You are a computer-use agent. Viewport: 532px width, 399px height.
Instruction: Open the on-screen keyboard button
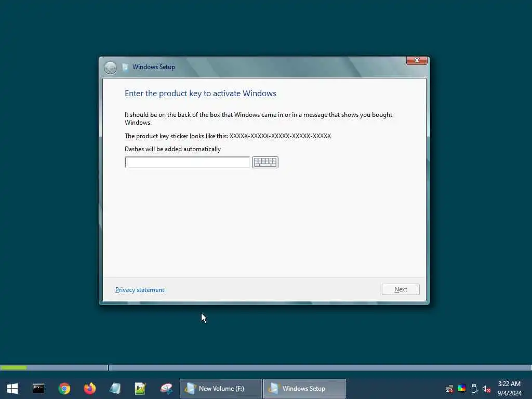[265, 162]
